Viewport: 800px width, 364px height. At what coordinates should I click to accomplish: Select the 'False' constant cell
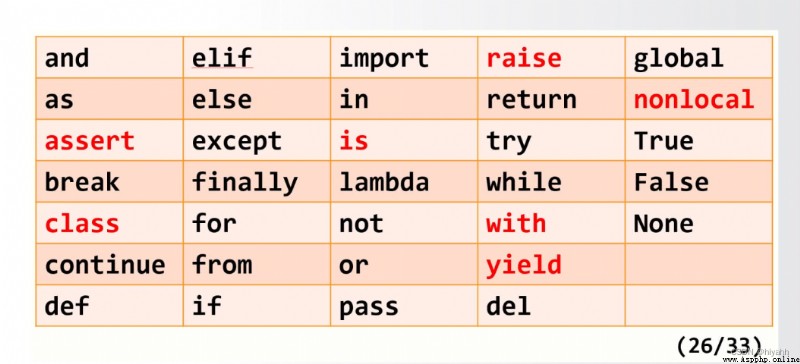pos(698,182)
